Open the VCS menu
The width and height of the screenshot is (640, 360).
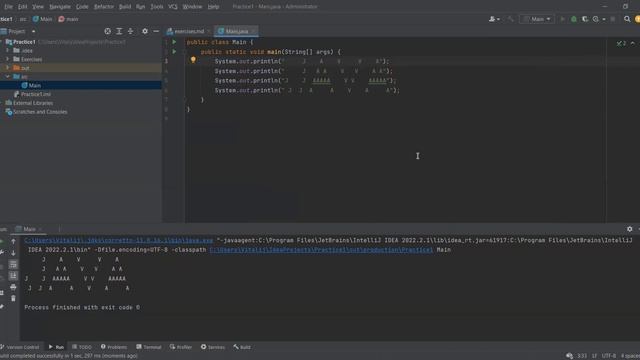coord(173,7)
